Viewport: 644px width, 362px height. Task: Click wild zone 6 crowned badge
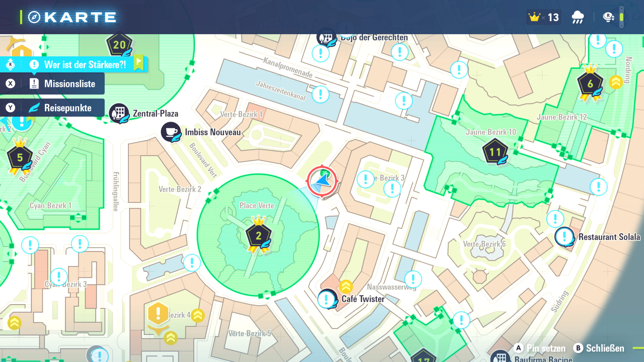[x=590, y=84]
